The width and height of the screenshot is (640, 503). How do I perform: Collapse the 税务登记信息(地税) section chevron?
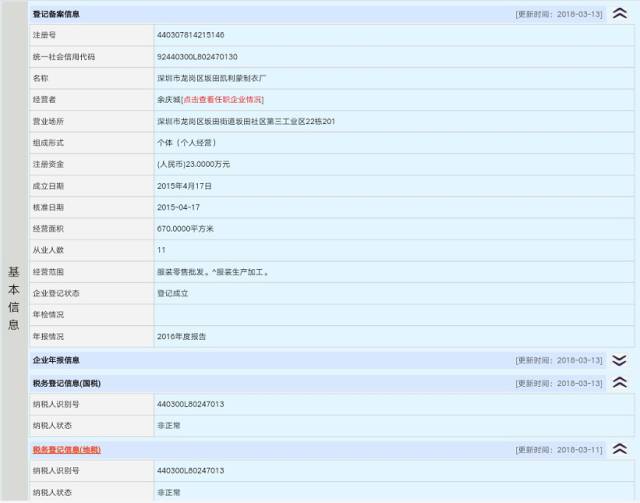[x=620, y=449]
